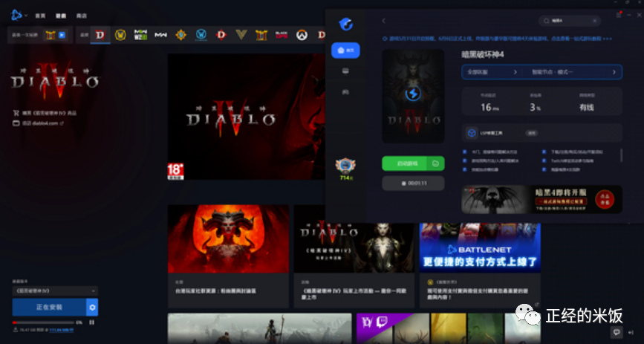Select the Modern Warfare II icon
Screen dimensions: 644x344
coord(140,35)
